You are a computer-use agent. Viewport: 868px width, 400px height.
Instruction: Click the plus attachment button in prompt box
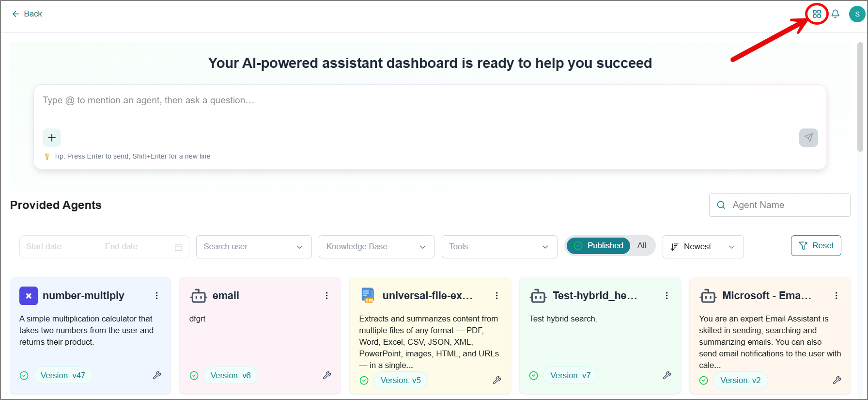click(x=52, y=138)
